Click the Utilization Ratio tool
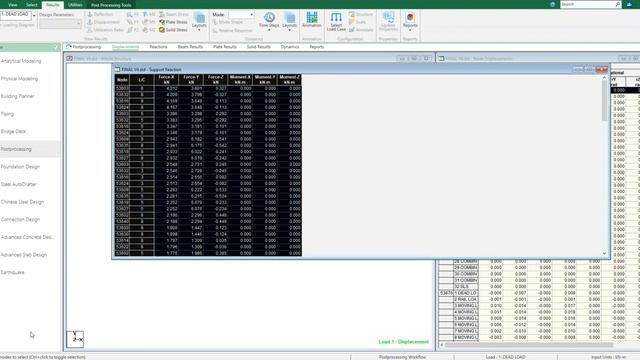The image size is (640, 360). point(105,30)
